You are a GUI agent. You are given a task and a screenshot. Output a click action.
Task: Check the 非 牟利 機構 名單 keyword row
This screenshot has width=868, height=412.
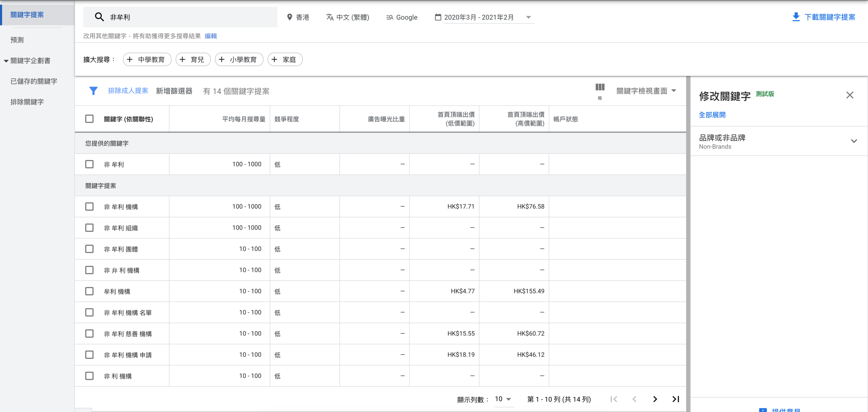(89, 312)
